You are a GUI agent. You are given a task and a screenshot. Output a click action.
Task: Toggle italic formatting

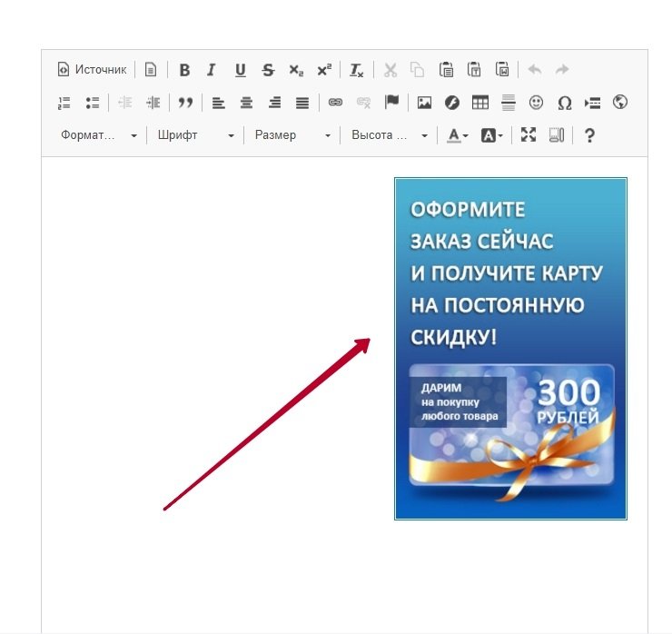[212, 70]
